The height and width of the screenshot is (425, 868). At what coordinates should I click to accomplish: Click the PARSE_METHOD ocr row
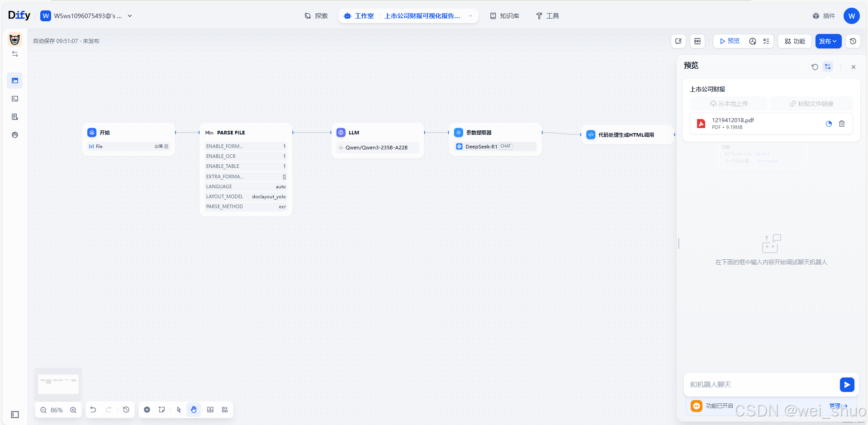[246, 206]
